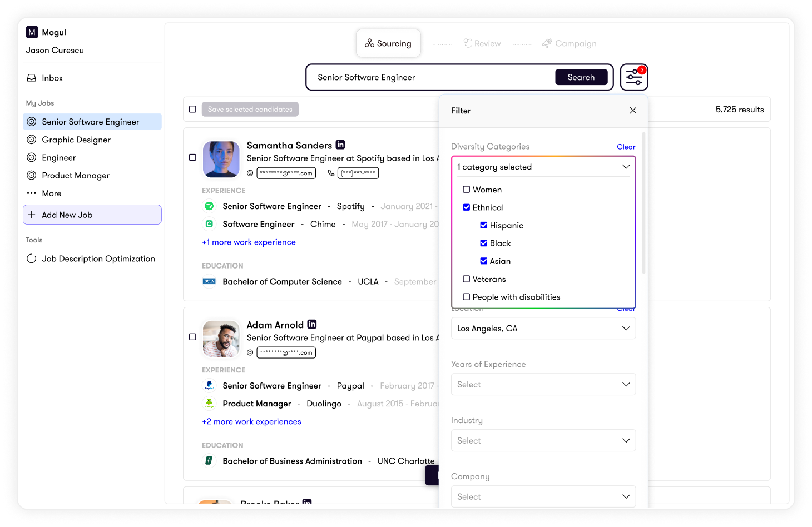Clear the Diversity Categories filter
Viewport: 812px width, 527px height.
(x=626, y=147)
